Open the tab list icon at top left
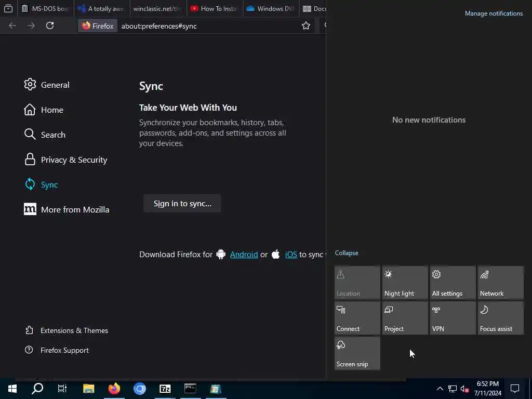The image size is (532, 399). click(8, 8)
